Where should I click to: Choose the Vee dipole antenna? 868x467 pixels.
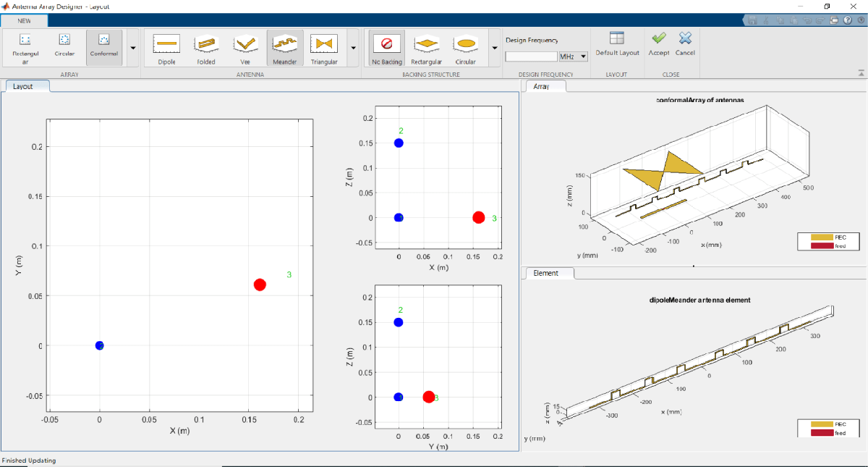point(246,48)
